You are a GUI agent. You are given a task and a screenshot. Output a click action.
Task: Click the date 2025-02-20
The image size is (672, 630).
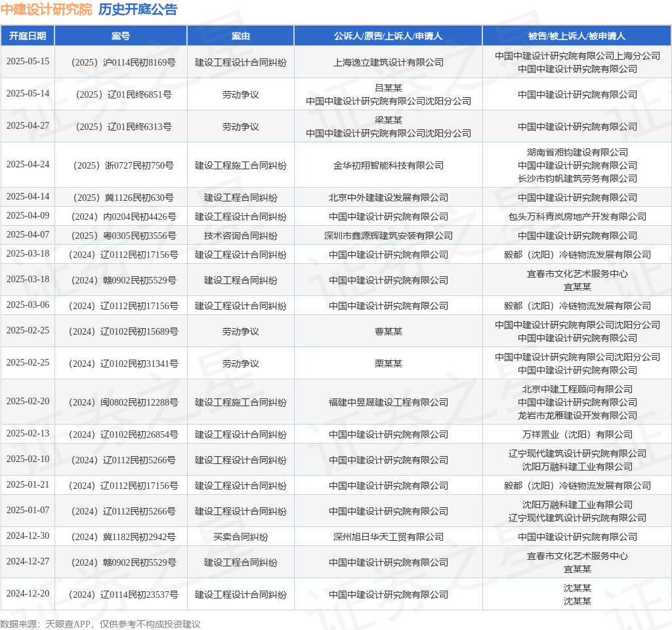pos(28,401)
